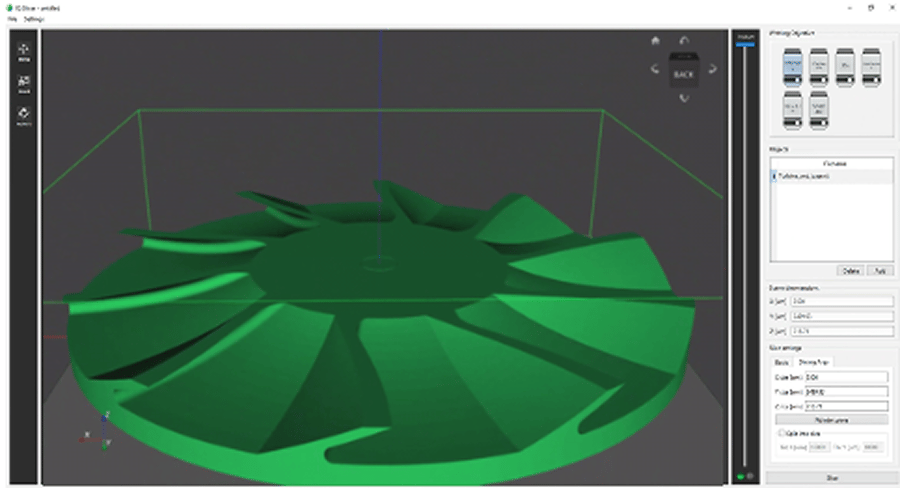Select the second objective in the top row

(819, 67)
